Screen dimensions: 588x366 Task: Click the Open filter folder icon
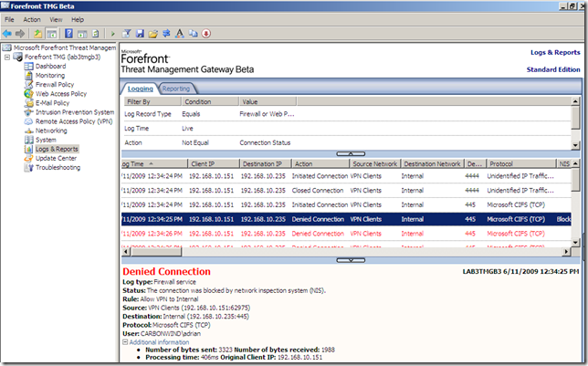[153, 34]
